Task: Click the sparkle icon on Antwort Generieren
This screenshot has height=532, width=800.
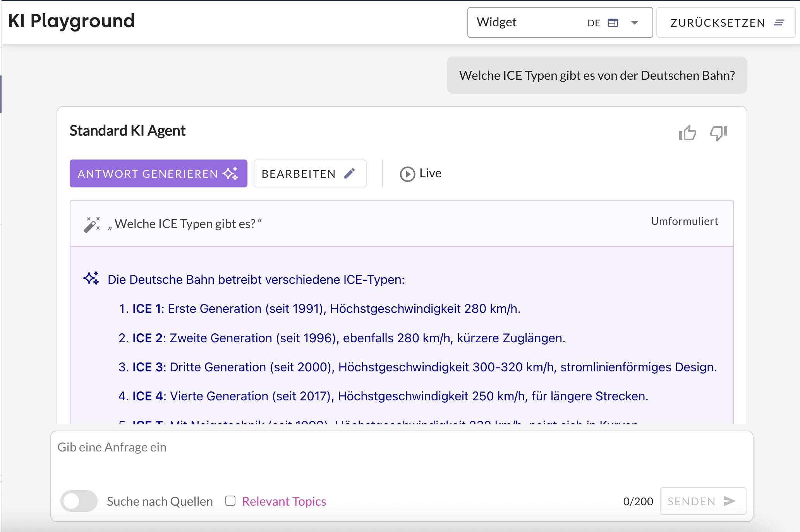Action: click(x=231, y=173)
